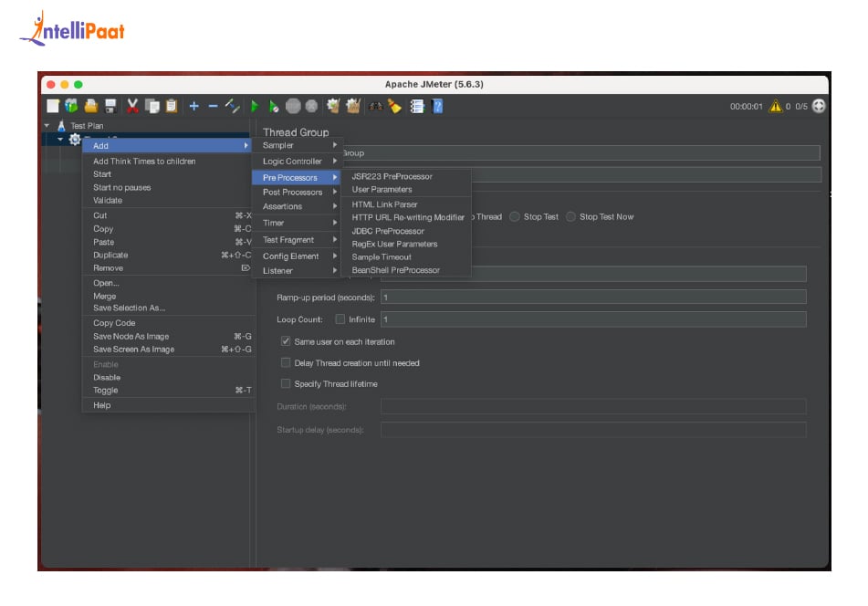
Task: Select RegEx User Parameters item
Action: pos(406,244)
